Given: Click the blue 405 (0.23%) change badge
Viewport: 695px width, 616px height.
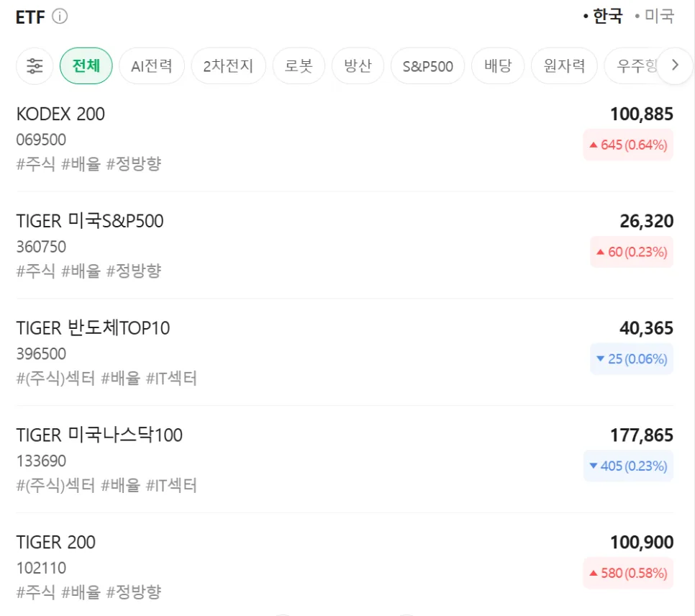Looking at the screenshot, I should (x=628, y=466).
